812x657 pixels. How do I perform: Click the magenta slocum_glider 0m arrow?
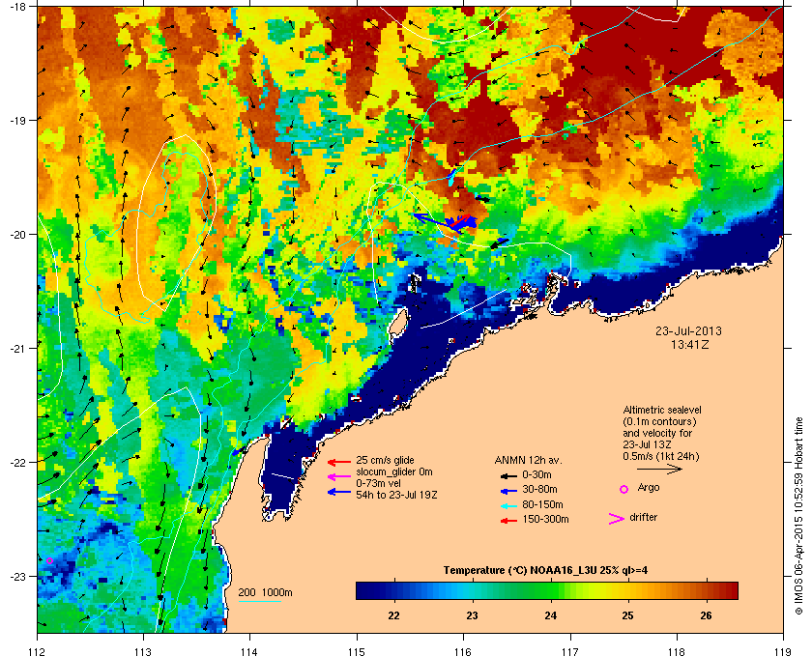click(339, 477)
